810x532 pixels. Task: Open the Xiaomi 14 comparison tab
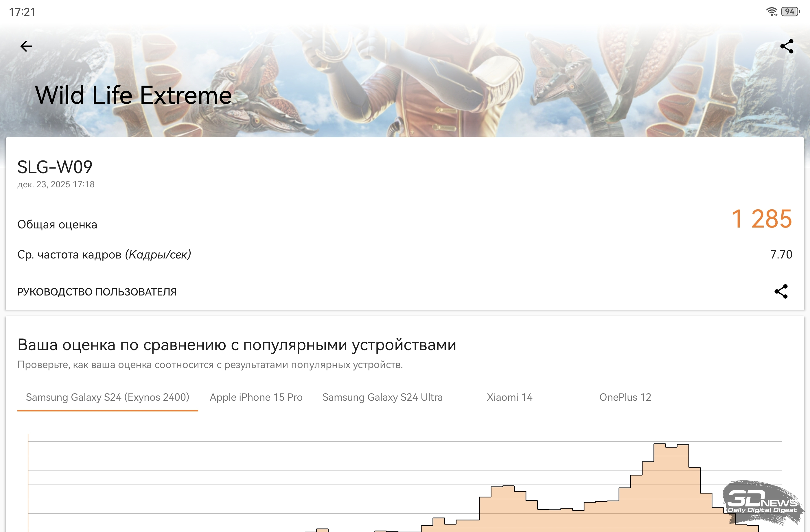[509, 397]
